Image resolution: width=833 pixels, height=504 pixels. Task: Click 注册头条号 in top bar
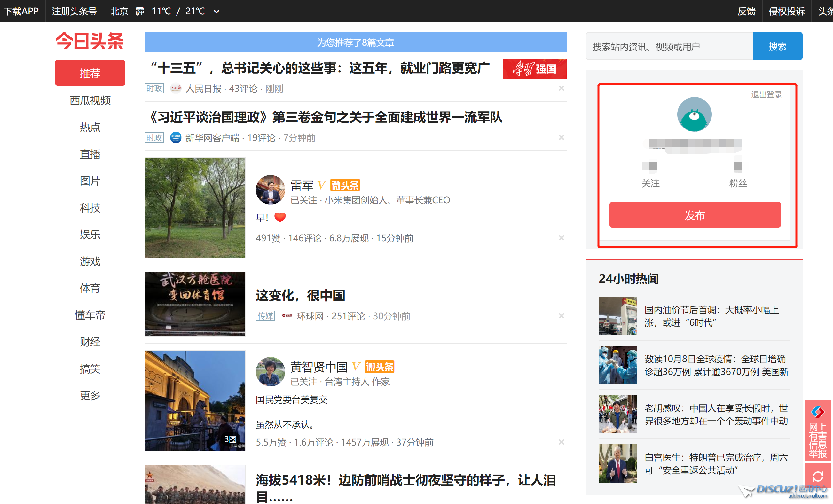click(75, 11)
